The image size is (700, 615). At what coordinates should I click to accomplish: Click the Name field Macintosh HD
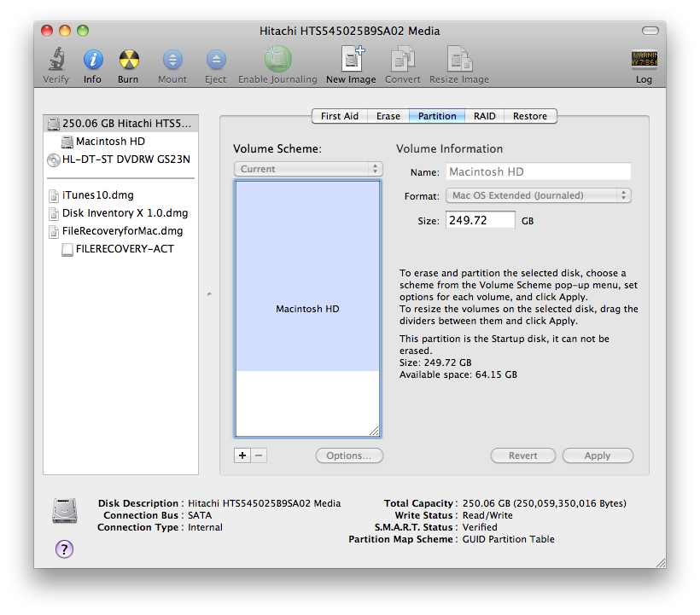539,171
